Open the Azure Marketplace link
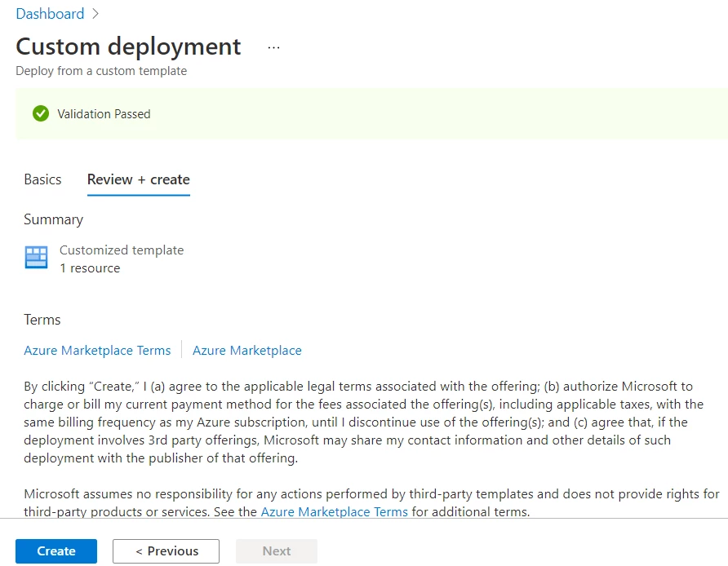 pyautogui.click(x=247, y=350)
